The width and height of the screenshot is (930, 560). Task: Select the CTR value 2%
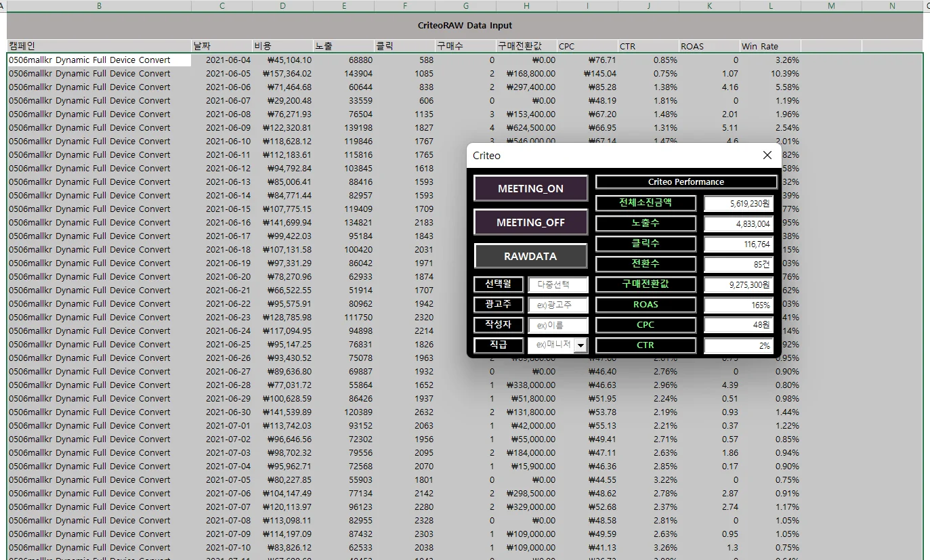tap(738, 345)
